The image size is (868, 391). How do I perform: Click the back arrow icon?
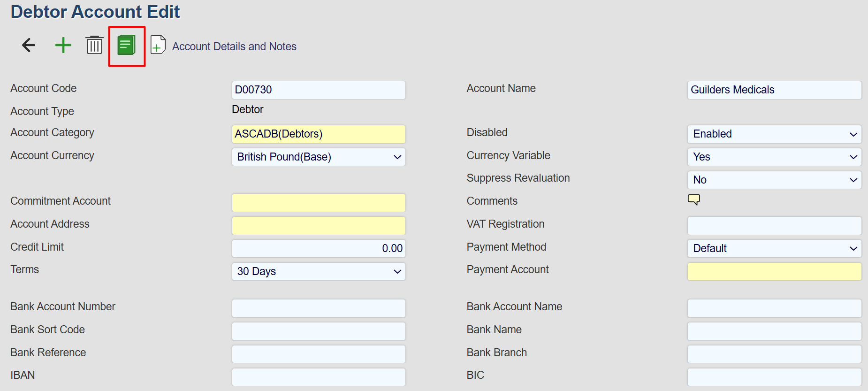click(x=29, y=45)
